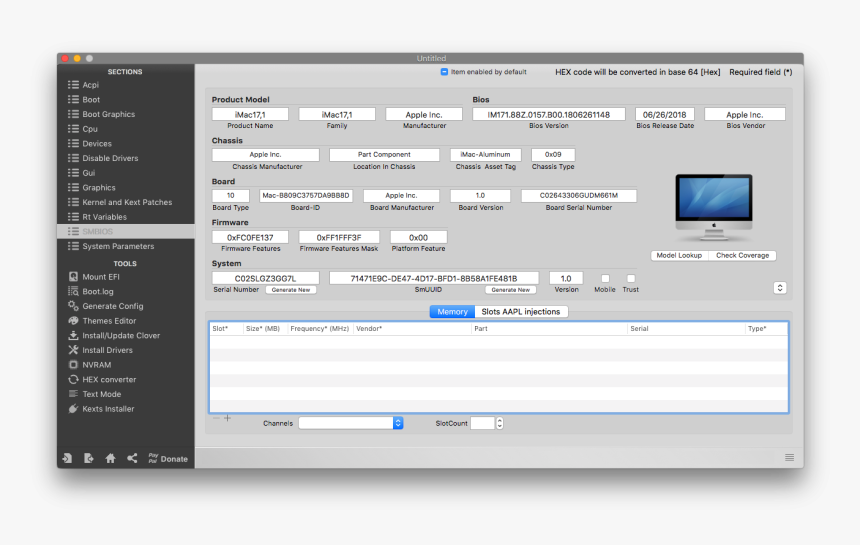Screen dimensions: 860x545
Task: Click the PayPal Donate button
Action: tap(168, 459)
